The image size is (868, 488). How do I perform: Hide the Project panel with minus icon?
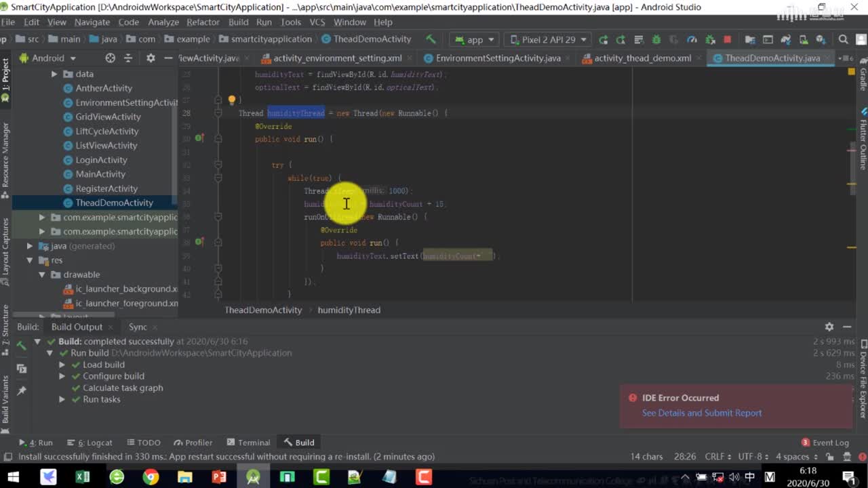coord(168,58)
